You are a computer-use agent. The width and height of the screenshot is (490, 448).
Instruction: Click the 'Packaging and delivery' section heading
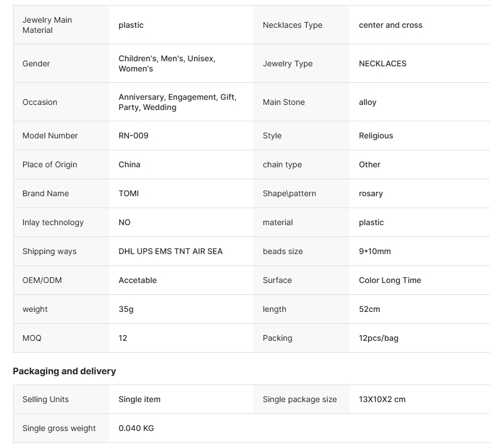64,371
